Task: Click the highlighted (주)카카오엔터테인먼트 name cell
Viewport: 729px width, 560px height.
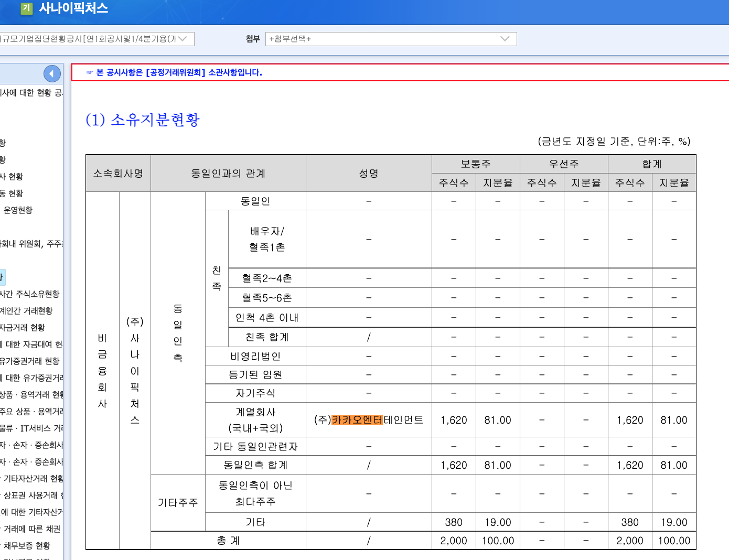Action: [369, 420]
